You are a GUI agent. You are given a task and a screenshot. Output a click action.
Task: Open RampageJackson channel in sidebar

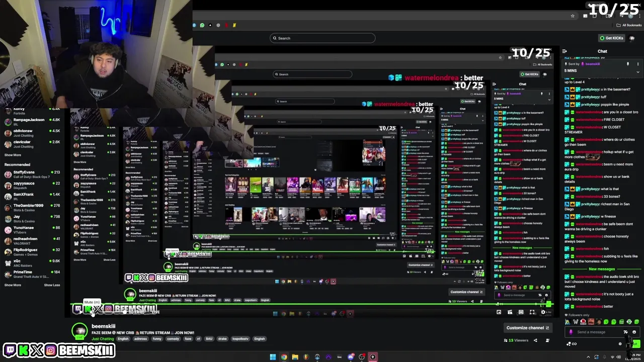[x=33, y=122]
